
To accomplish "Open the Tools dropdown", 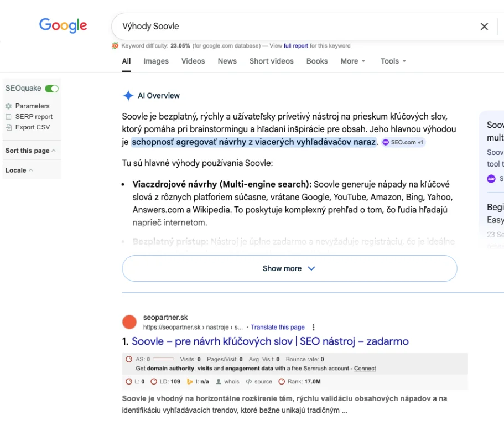I will pos(393,61).
